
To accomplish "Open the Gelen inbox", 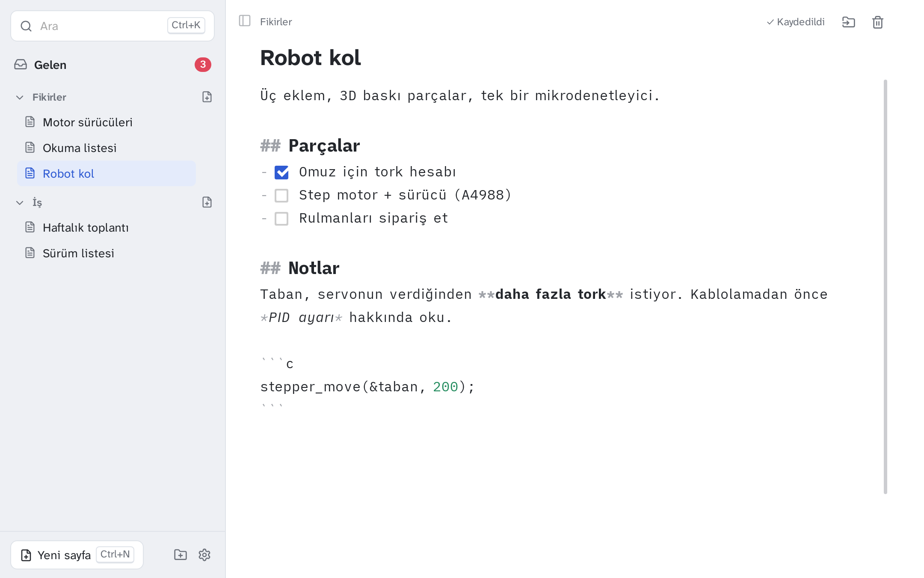I will pyautogui.click(x=113, y=65).
